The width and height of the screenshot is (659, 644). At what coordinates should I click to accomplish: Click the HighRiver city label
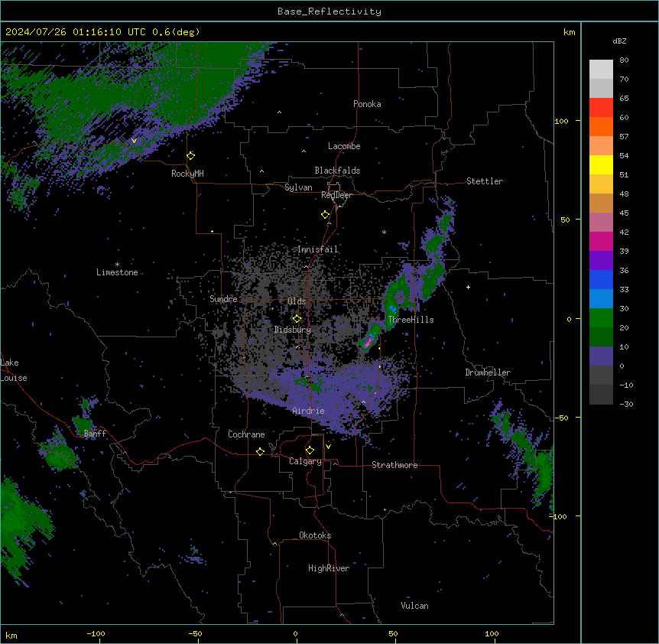(x=329, y=568)
